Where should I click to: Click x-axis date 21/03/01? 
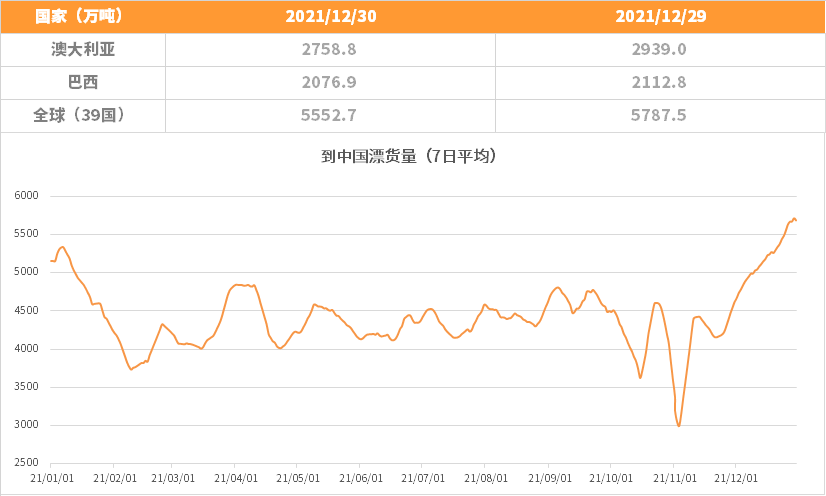pyautogui.click(x=173, y=478)
